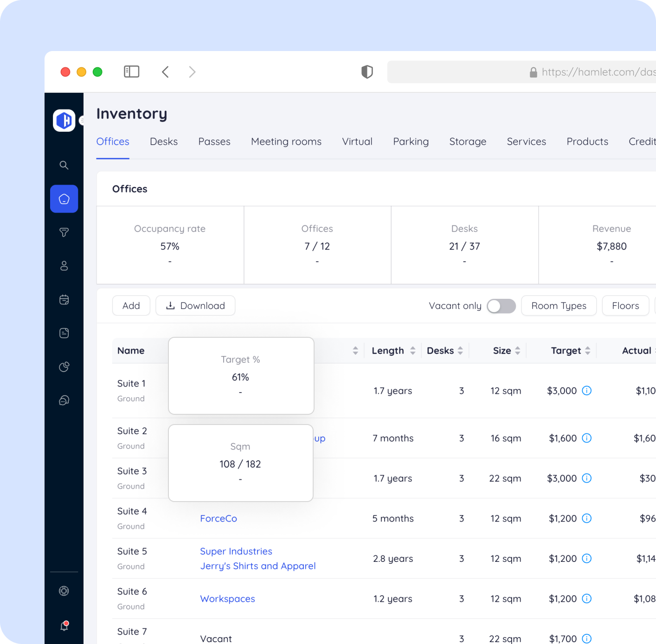Click the info icon beside $1,600 target
The height and width of the screenshot is (644, 656).
coord(587,438)
